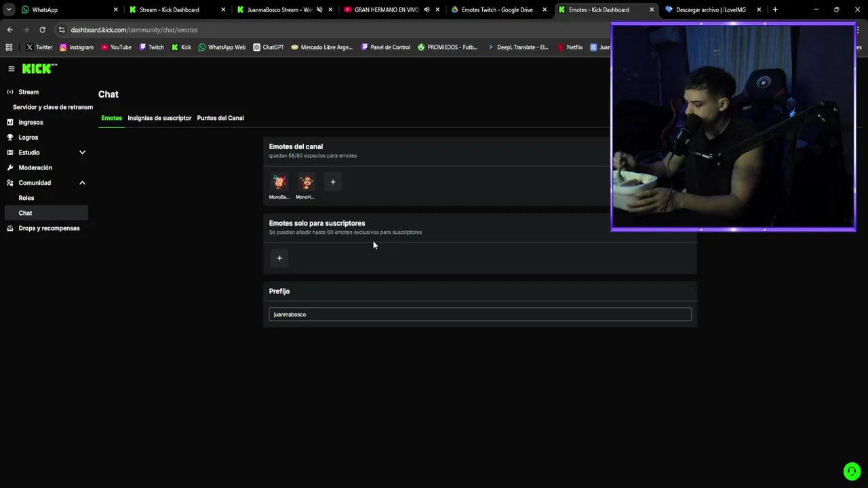This screenshot has width=868, height=488.
Task: Open Roles under Comunidad
Action: 26,198
